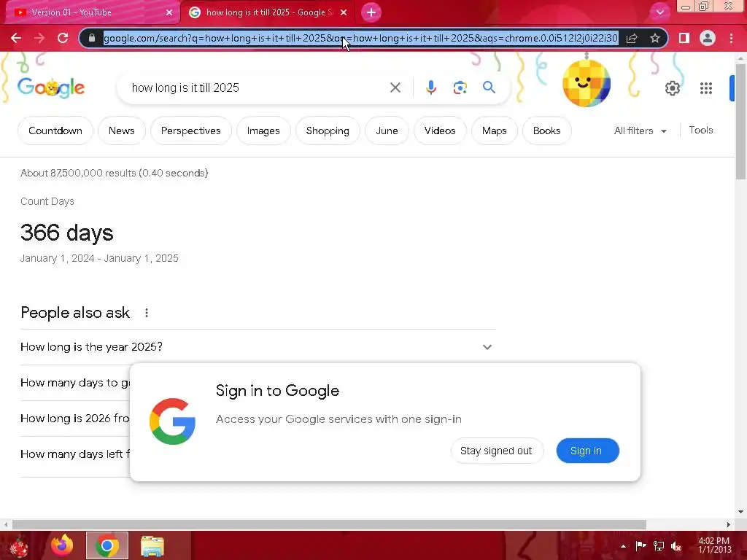Submit search with the magnifier icon
Viewport: 747px width, 560px height.
(489, 87)
